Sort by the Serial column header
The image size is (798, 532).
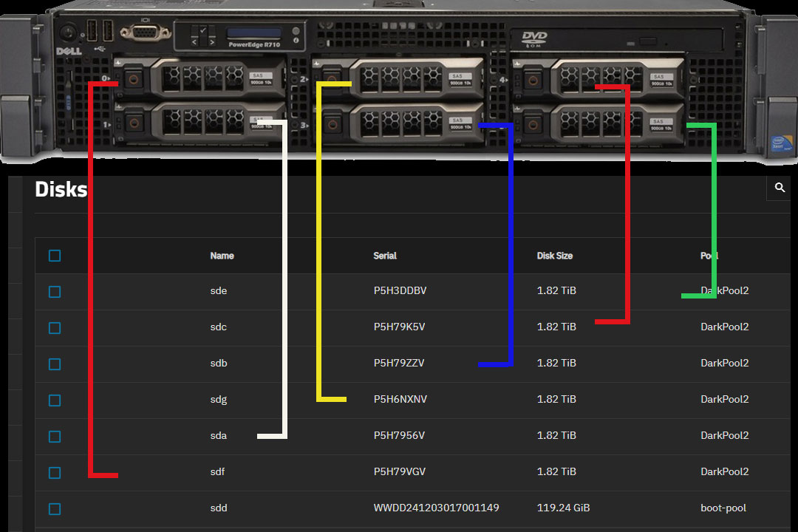pos(385,256)
